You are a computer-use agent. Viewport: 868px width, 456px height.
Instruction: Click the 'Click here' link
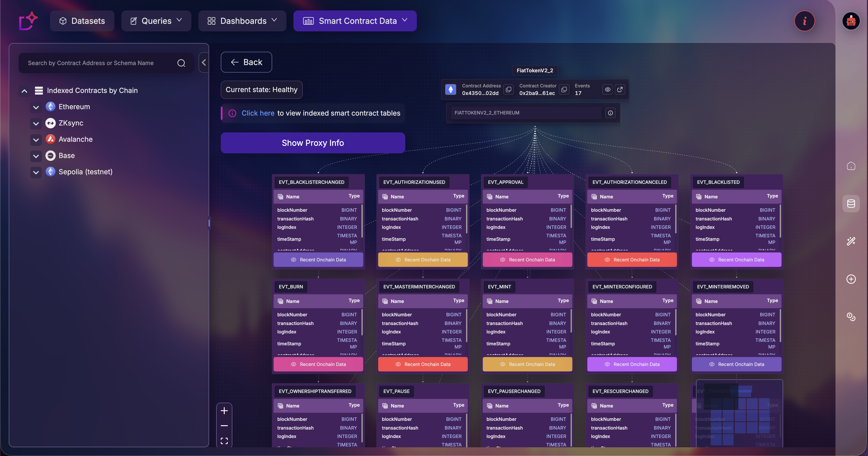pos(258,113)
